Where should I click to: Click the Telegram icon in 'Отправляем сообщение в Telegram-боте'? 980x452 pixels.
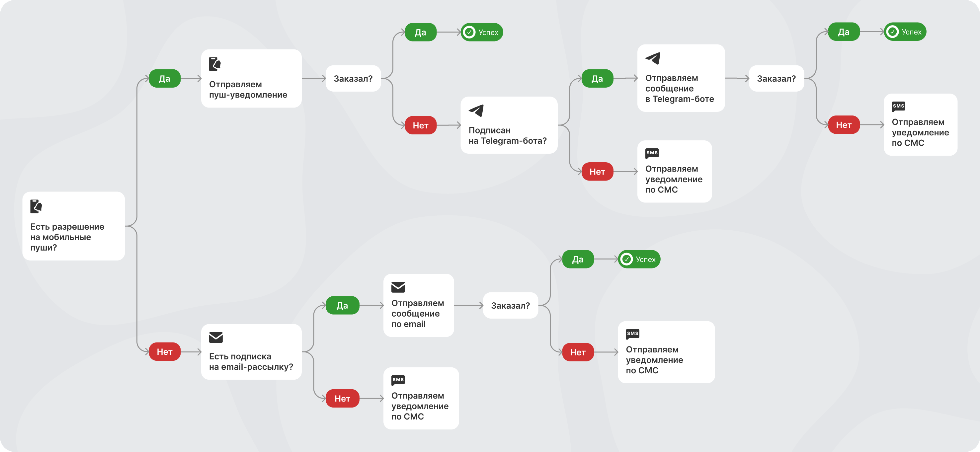653,58
